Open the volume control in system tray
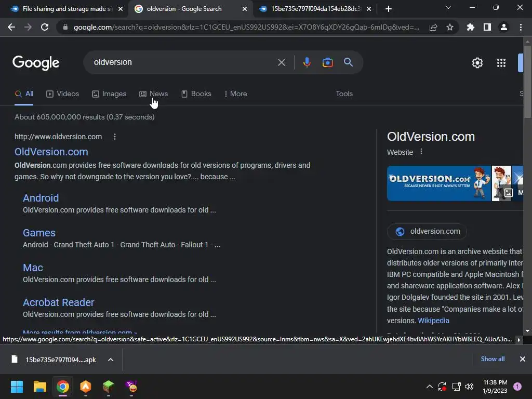Viewport: 532px width, 399px height. pyautogui.click(x=469, y=387)
